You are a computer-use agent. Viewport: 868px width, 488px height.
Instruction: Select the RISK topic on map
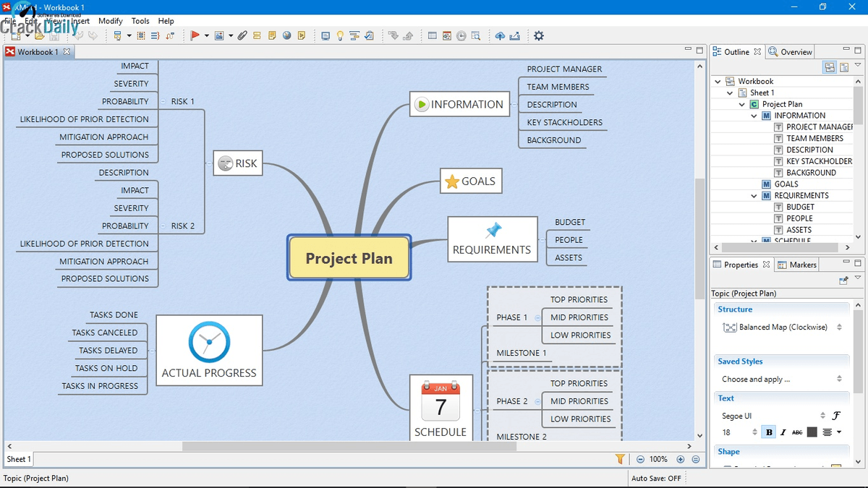238,163
